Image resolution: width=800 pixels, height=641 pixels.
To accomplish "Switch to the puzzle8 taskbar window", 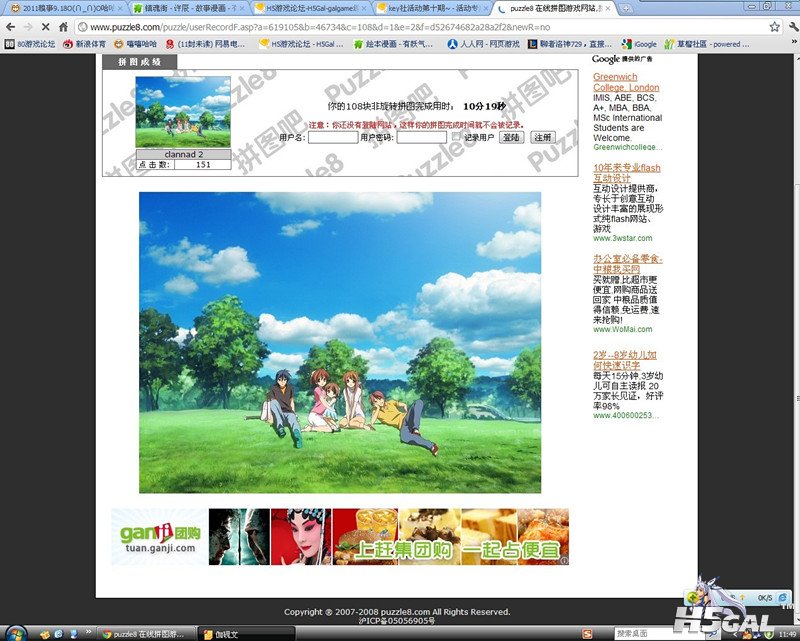I will point(145,634).
